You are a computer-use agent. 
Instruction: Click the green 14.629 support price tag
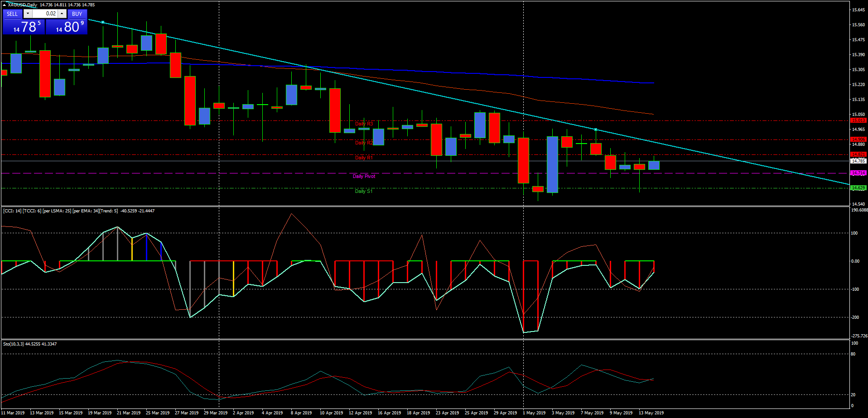(858, 188)
